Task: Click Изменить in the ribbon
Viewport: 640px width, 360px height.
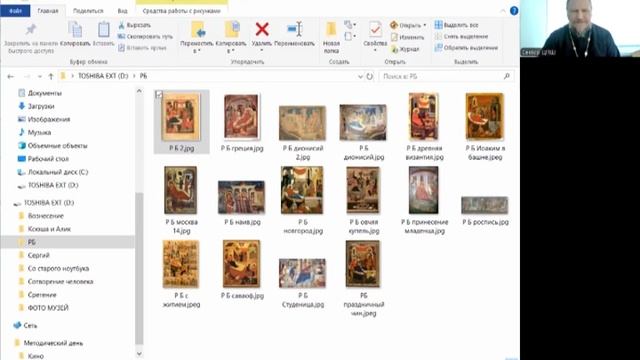Action: tap(407, 37)
